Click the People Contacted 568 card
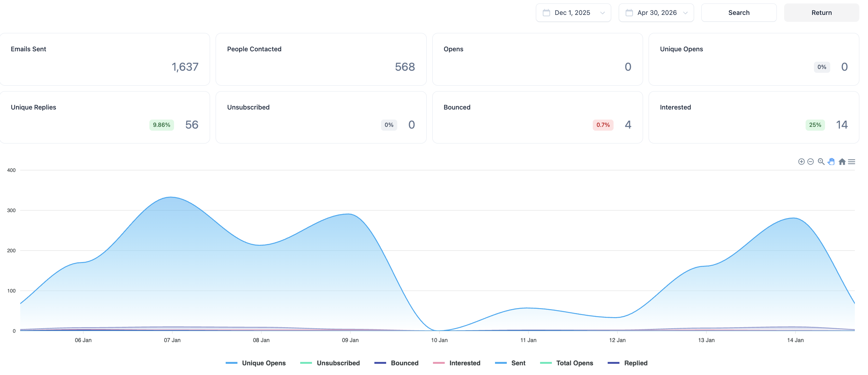Viewport: 868px width, 375px height. (x=321, y=59)
